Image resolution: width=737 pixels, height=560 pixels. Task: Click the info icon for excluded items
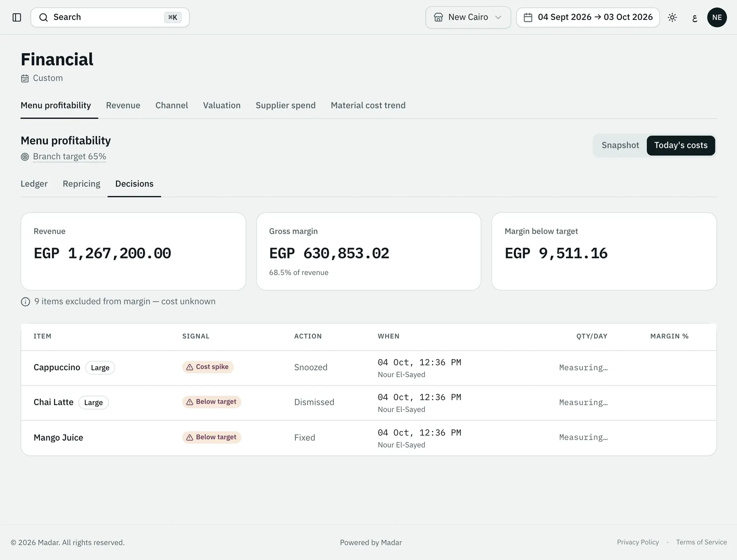(25, 302)
